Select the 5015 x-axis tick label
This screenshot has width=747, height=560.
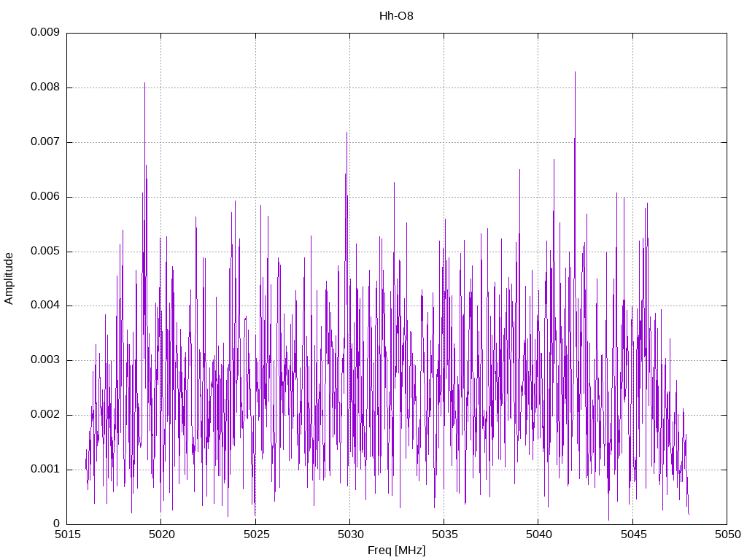coord(66,534)
